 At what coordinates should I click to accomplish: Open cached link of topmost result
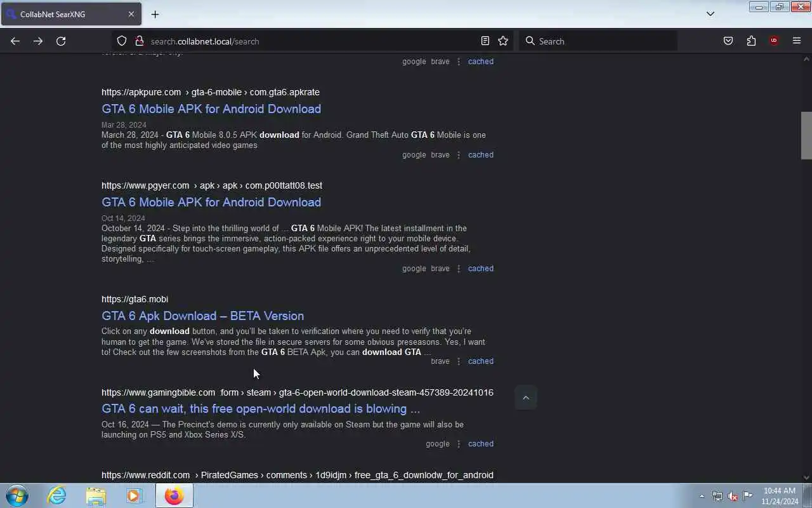coord(480,62)
